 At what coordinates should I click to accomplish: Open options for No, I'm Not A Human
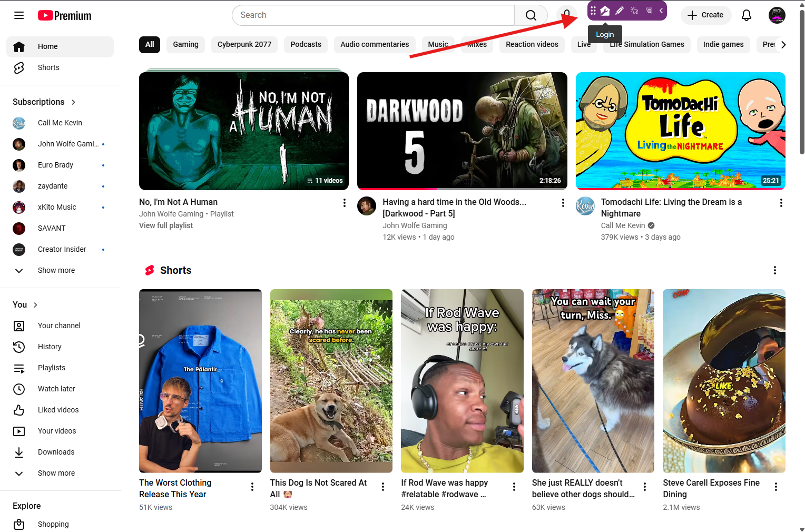[345, 203]
